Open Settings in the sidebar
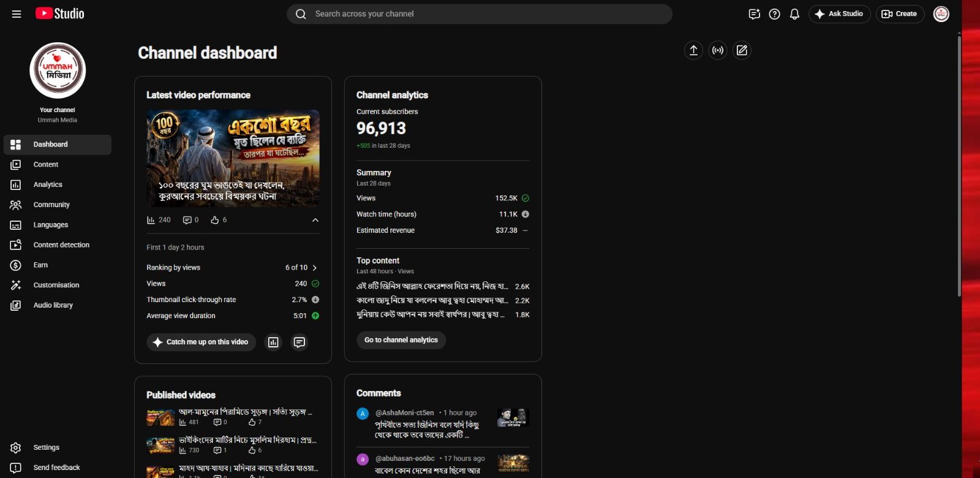Screen dimensions: 980x478 point(58,447)
